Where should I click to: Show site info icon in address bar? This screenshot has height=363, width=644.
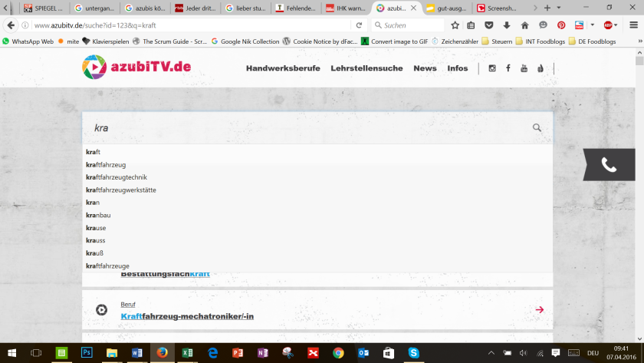click(x=25, y=25)
